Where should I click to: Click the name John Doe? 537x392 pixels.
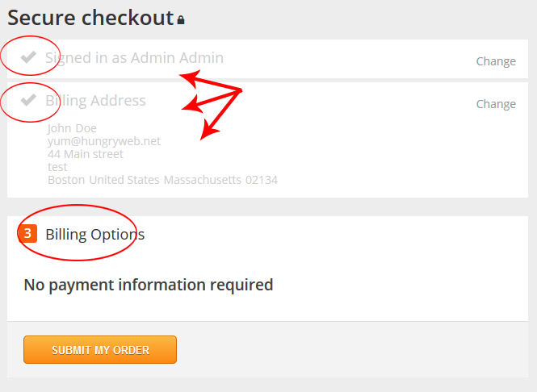pos(73,128)
